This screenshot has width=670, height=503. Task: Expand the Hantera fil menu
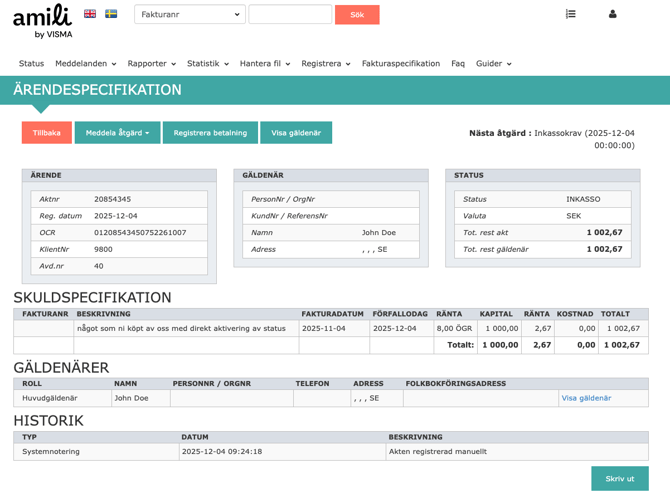click(265, 63)
